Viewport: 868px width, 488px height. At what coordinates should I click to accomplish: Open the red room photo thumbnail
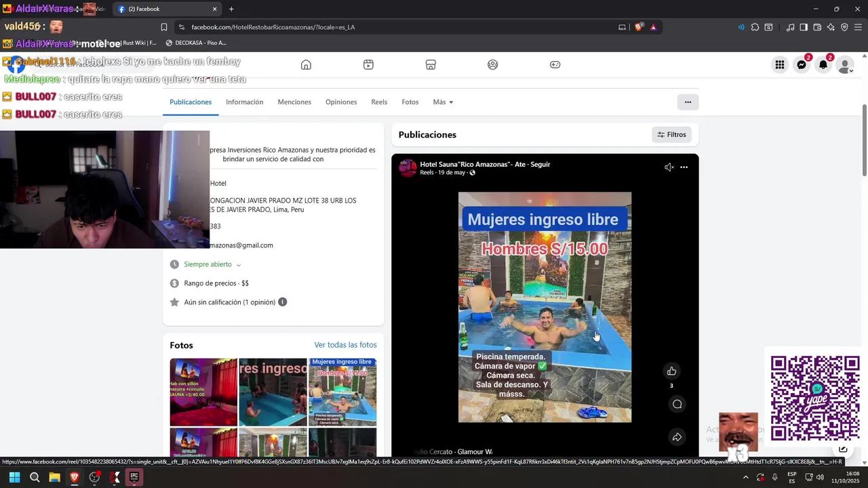coord(203,392)
